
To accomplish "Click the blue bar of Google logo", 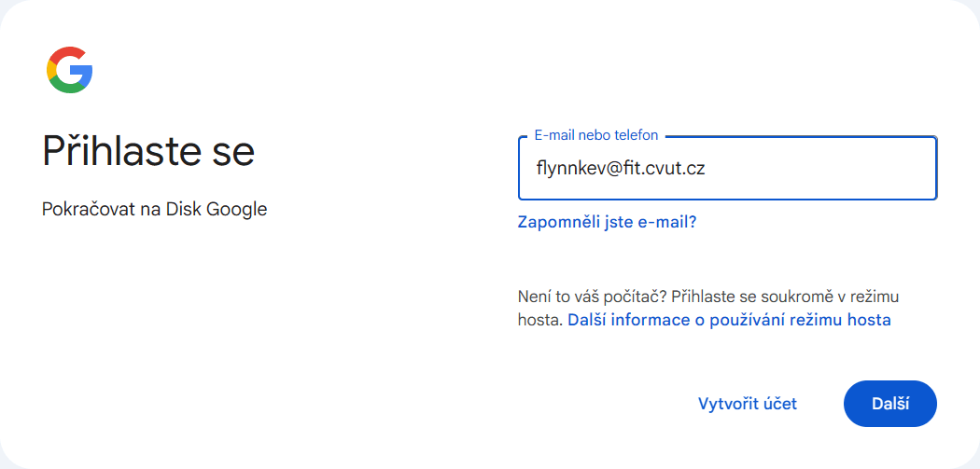I will point(82,73).
